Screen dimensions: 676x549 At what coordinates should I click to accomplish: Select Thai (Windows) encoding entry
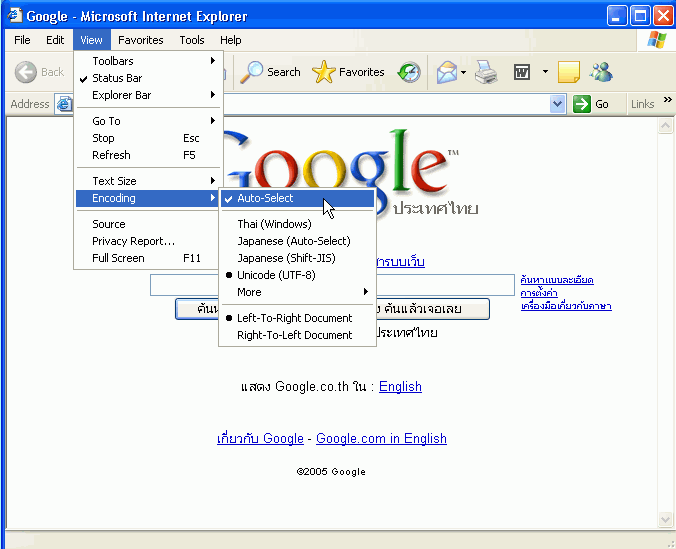(274, 224)
